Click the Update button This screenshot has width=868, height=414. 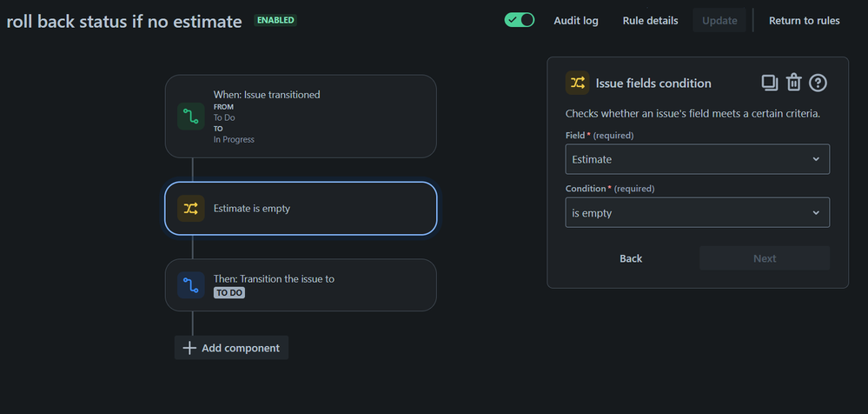pyautogui.click(x=719, y=21)
